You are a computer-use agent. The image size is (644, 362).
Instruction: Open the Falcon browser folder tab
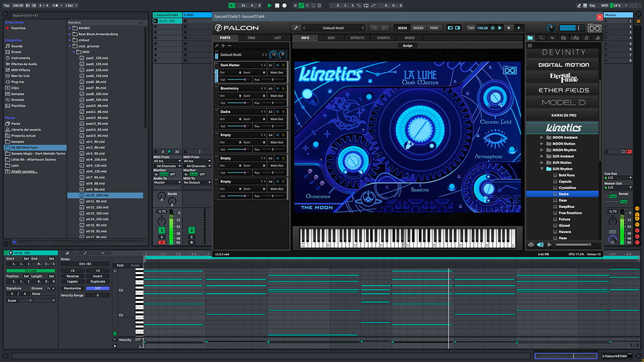530,38
